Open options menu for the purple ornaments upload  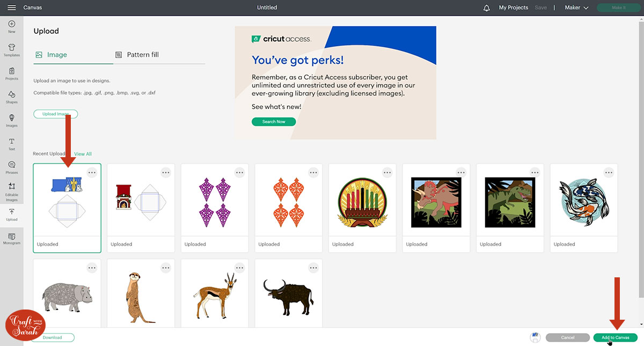[239, 173]
